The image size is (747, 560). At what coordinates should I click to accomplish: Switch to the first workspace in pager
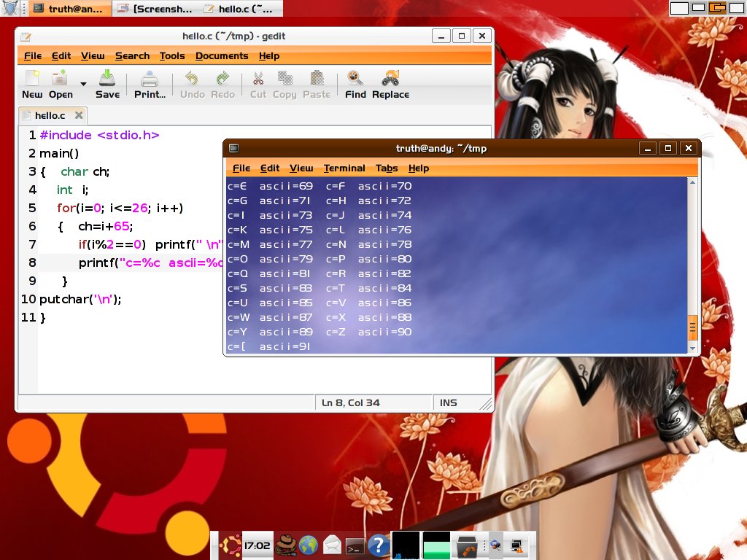click(x=679, y=7)
